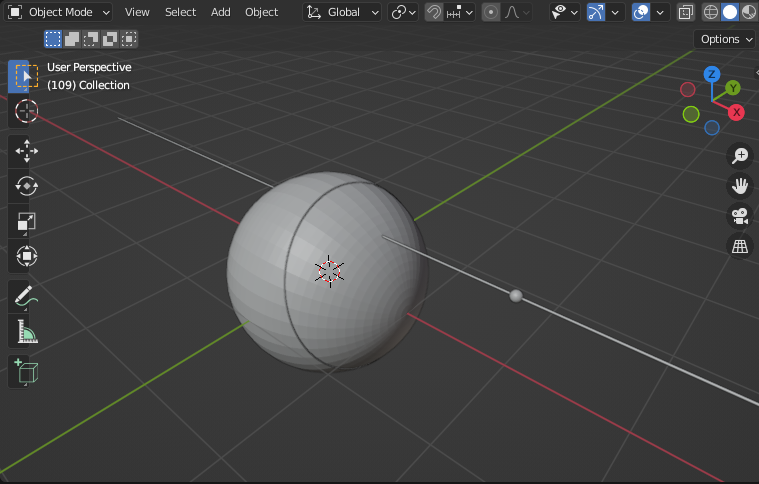Toggle snapping with the magnet icon
759x484 pixels.
pos(434,12)
